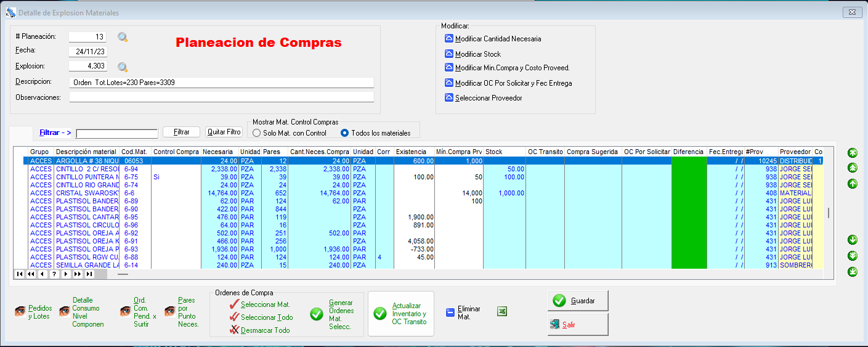This screenshot has width=868, height=347.
Task: Click the Proveedor column header
Action: pyautogui.click(x=795, y=152)
